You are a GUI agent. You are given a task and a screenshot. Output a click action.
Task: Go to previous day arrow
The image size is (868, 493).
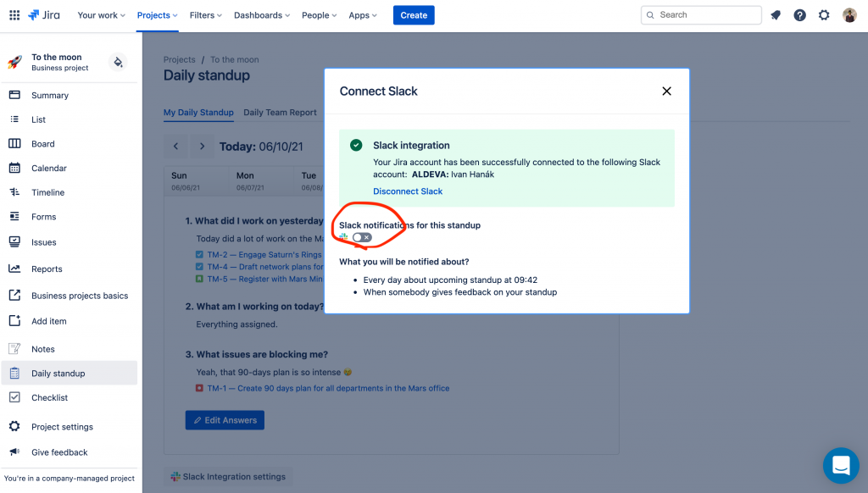tap(176, 147)
